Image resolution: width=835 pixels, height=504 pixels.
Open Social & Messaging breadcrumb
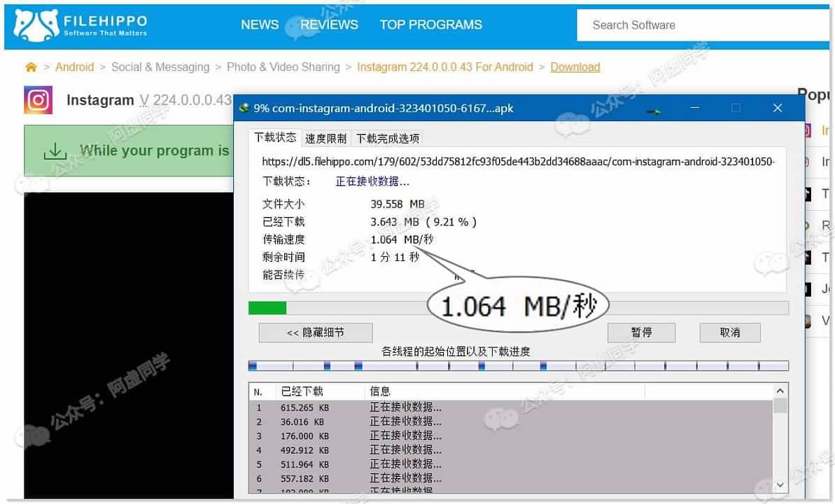point(160,67)
